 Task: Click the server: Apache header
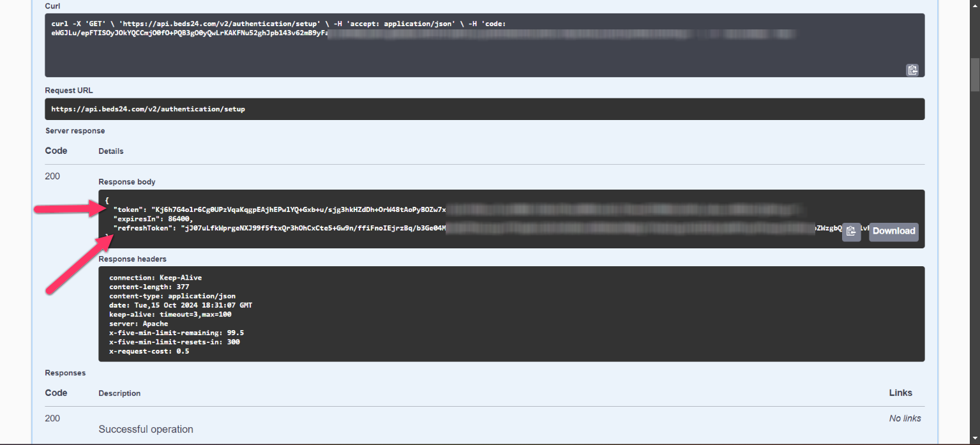(139, 324)
